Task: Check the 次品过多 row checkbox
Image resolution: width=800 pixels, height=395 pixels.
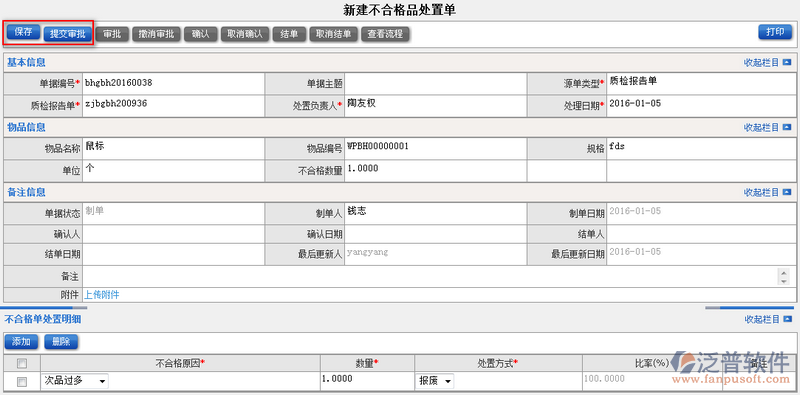Action: pos(22,382)
